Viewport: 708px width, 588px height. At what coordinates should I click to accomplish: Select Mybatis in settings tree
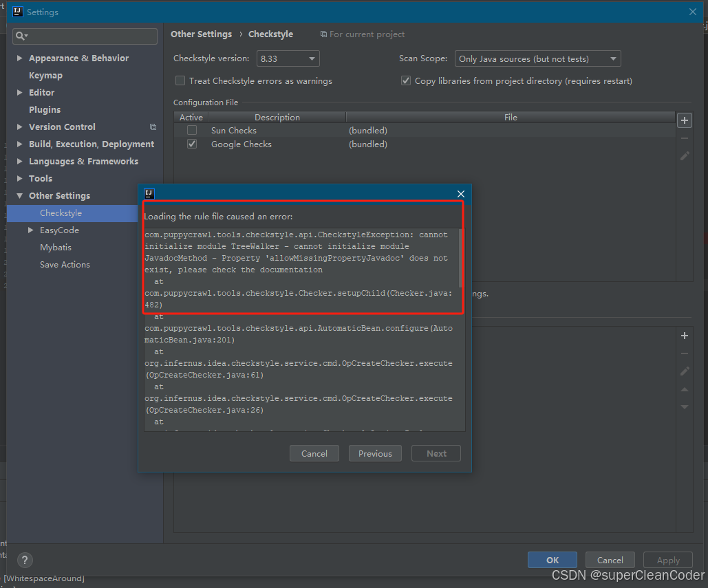click(x=56, y=248)
